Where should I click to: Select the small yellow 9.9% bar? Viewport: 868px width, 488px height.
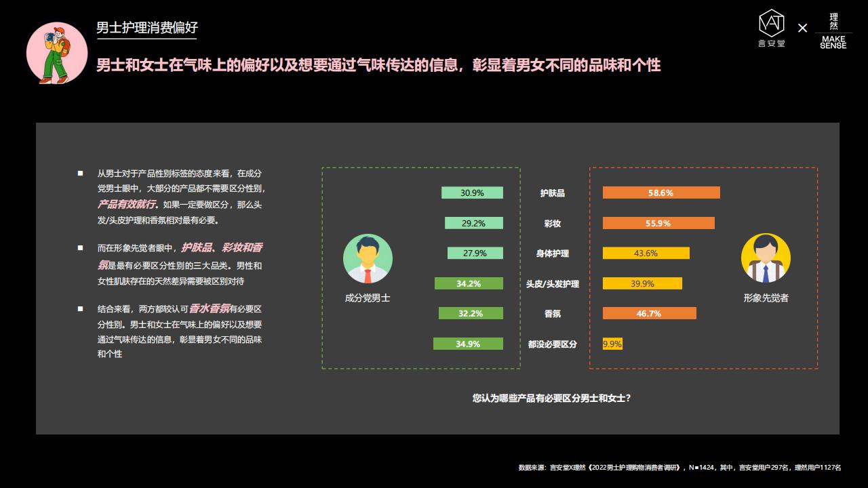coord(612,344)
